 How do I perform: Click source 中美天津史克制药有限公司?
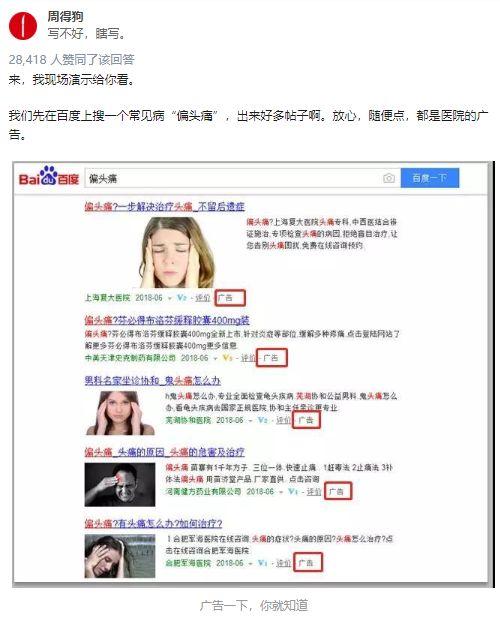130,358
